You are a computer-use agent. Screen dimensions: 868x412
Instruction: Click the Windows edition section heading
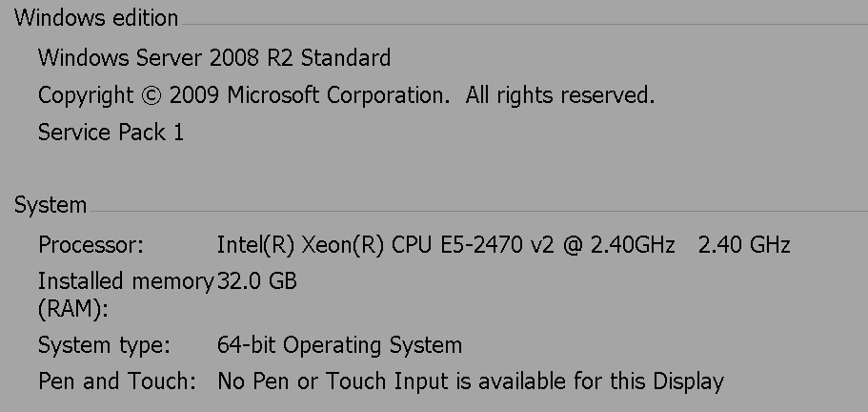coord(96,18)
